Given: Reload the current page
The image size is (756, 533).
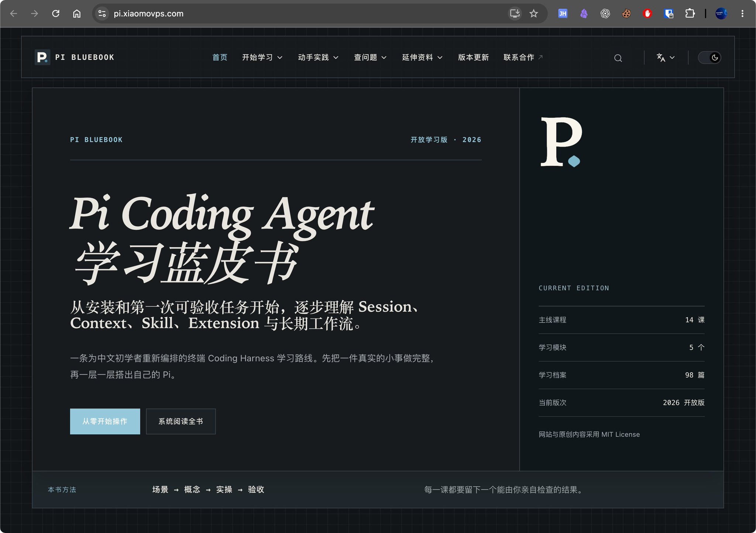Looking at the screenshot, I should pos(56,14).
